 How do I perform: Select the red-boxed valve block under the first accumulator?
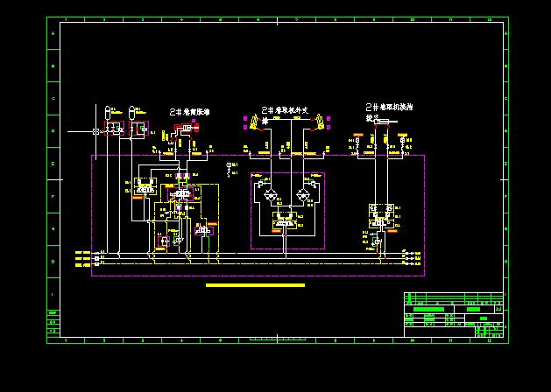click(114, 129)
